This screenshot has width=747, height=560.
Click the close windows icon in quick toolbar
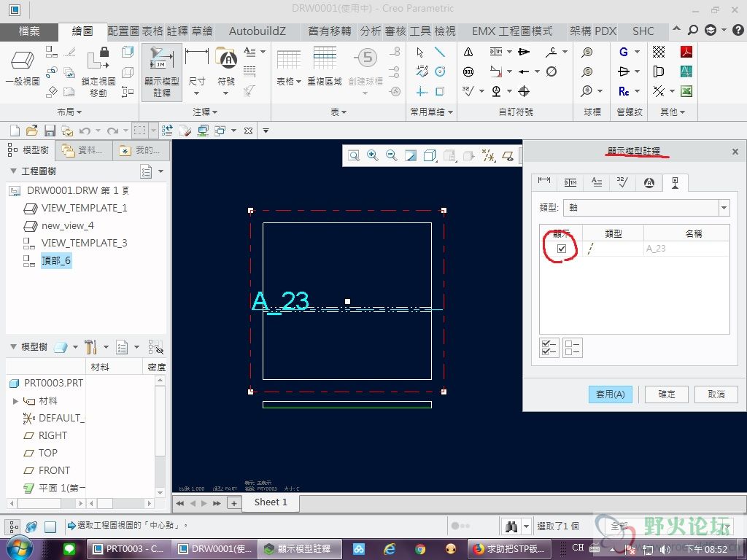(x=248, y=131)
